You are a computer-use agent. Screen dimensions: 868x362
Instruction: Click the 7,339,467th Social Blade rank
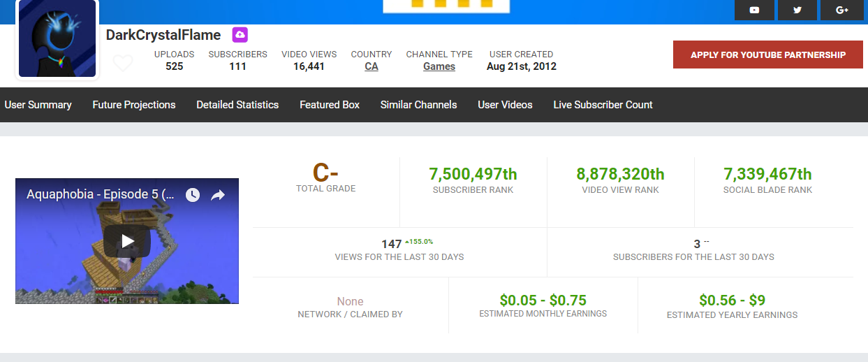click(768, 174)
